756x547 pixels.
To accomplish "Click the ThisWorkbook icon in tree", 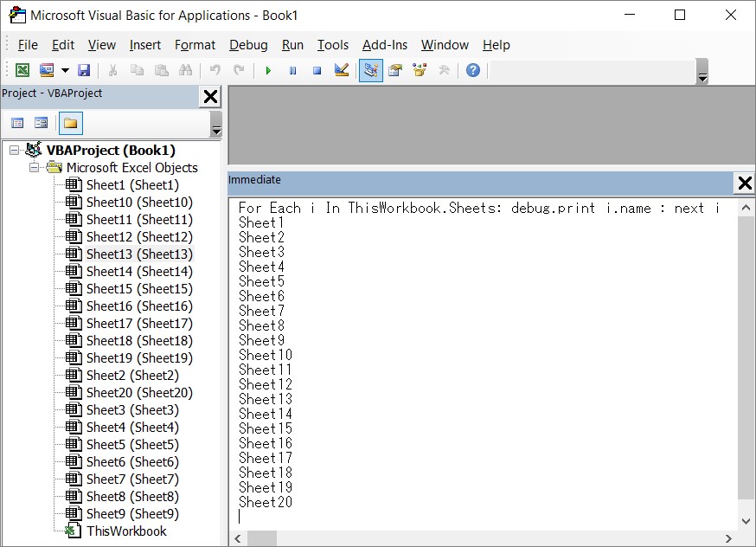I will pos(74,531).
